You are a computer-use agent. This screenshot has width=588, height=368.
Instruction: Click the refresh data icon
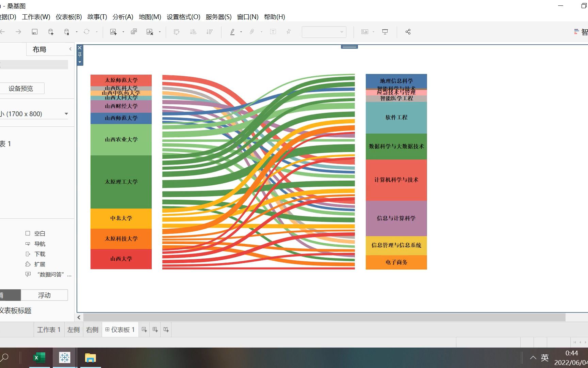pyautogui.click(x=87, y=32)
